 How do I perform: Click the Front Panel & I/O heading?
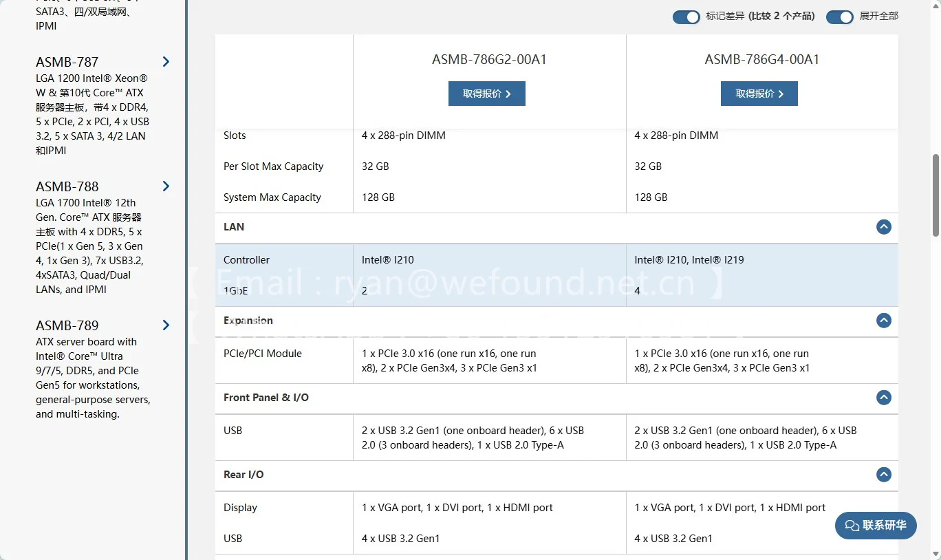point(266,398)
